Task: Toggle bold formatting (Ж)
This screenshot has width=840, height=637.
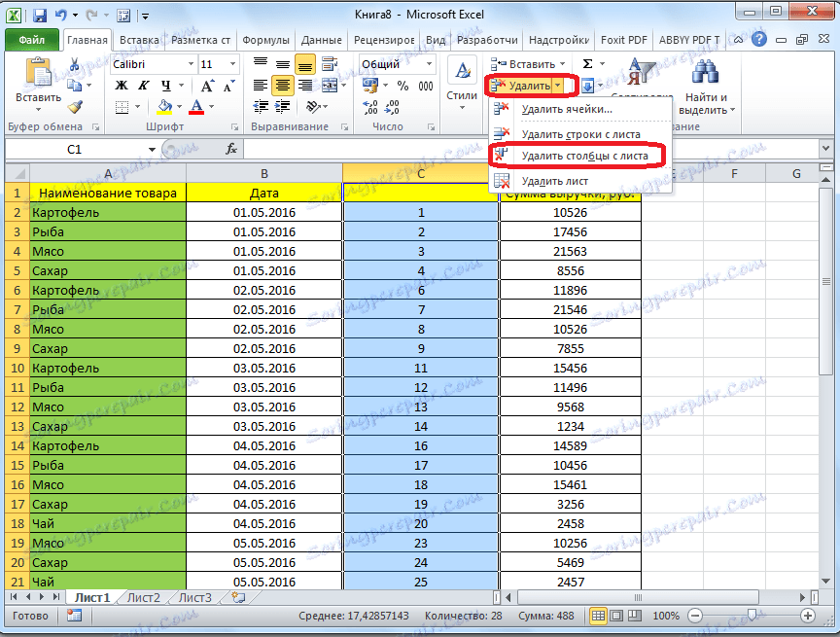Action: coord(122,86)
